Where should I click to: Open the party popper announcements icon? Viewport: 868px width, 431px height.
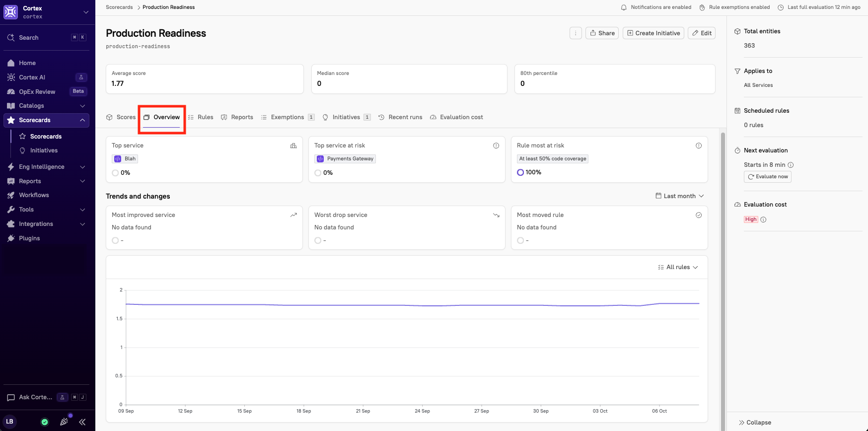pyautogui.click(x=64, y=422)
